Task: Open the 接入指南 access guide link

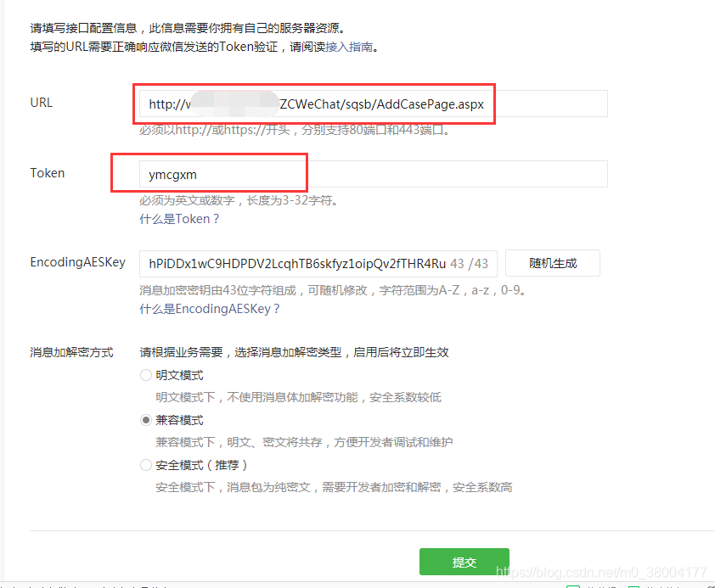Action: (x=349, y=47)
